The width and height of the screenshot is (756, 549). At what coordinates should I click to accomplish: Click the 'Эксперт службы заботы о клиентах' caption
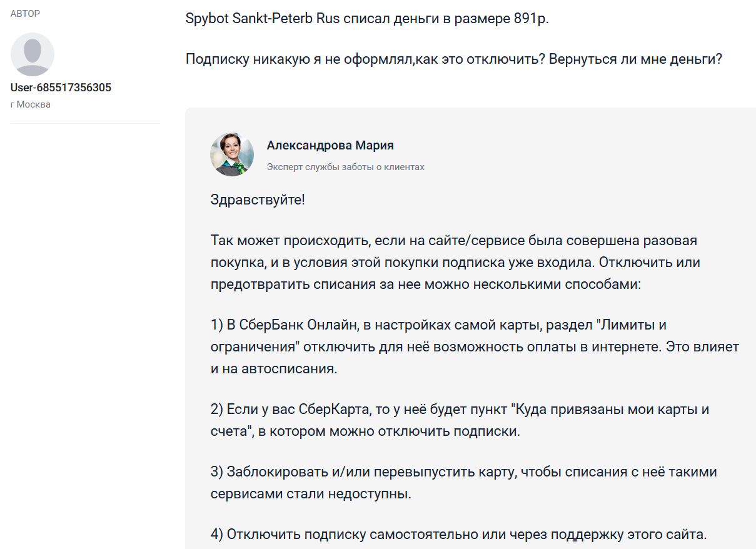click(x=345, y=167)
